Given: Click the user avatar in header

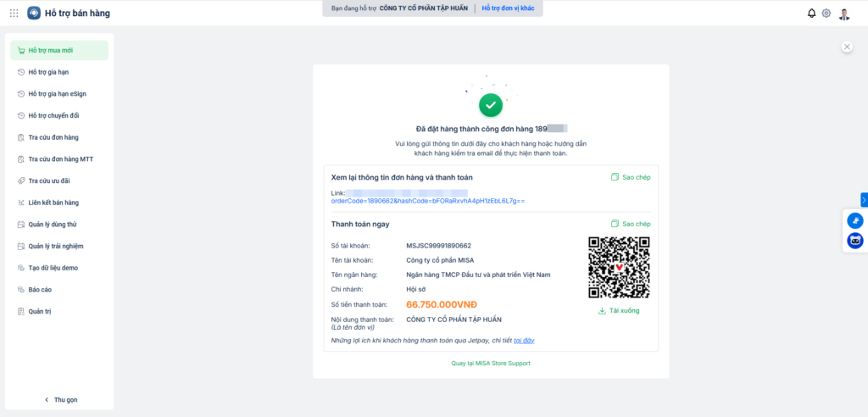Looking at the screenshot, I should pyautogui.click(x=844, y=14).
